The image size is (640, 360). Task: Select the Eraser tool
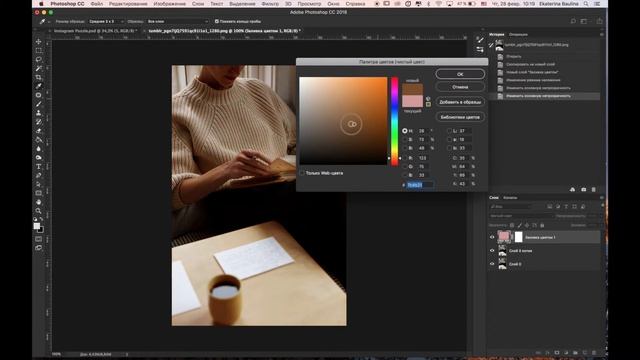click(x=38, y=131)
